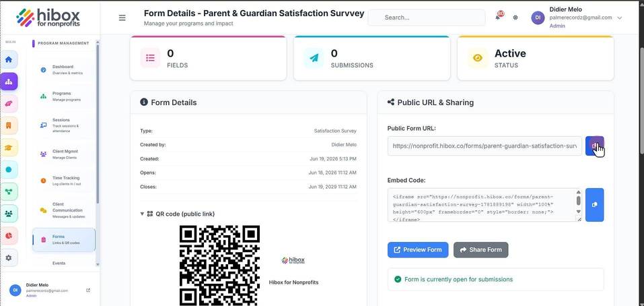This screenshot has width=644, height=306.
Task: Select Forms menu item
Action: (x=64, y=240)
